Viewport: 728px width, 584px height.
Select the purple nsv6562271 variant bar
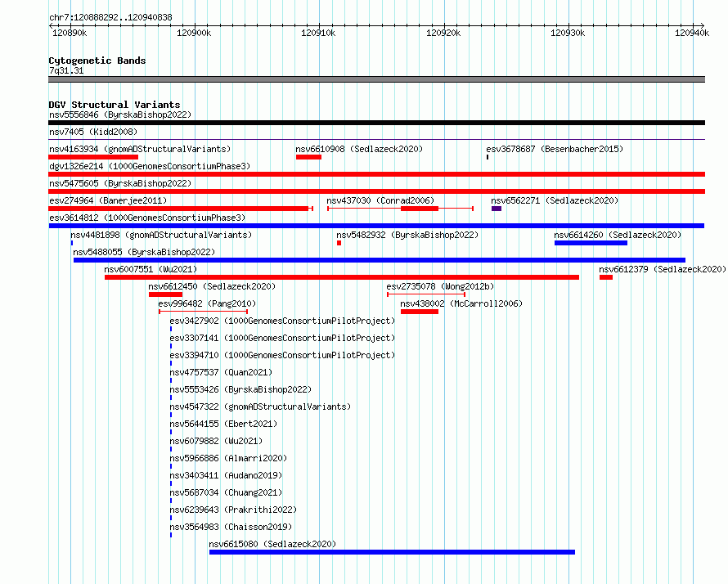(x=497, y=209)
